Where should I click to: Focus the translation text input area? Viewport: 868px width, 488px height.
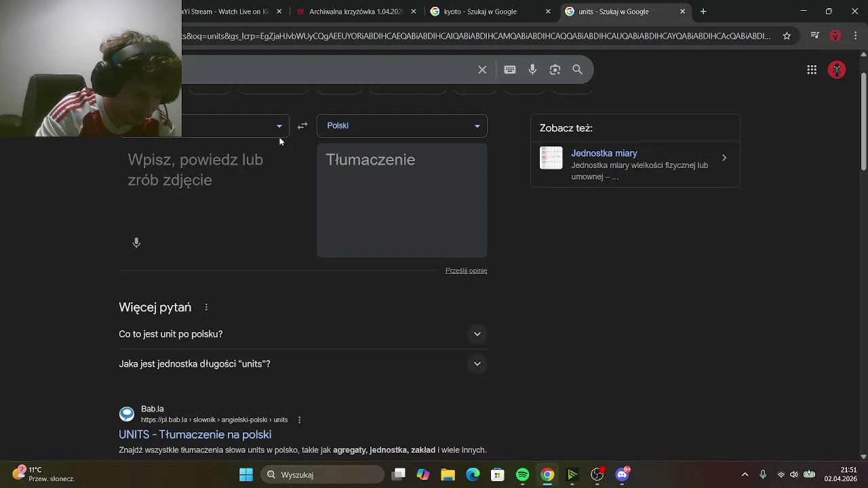pos(204,200)
